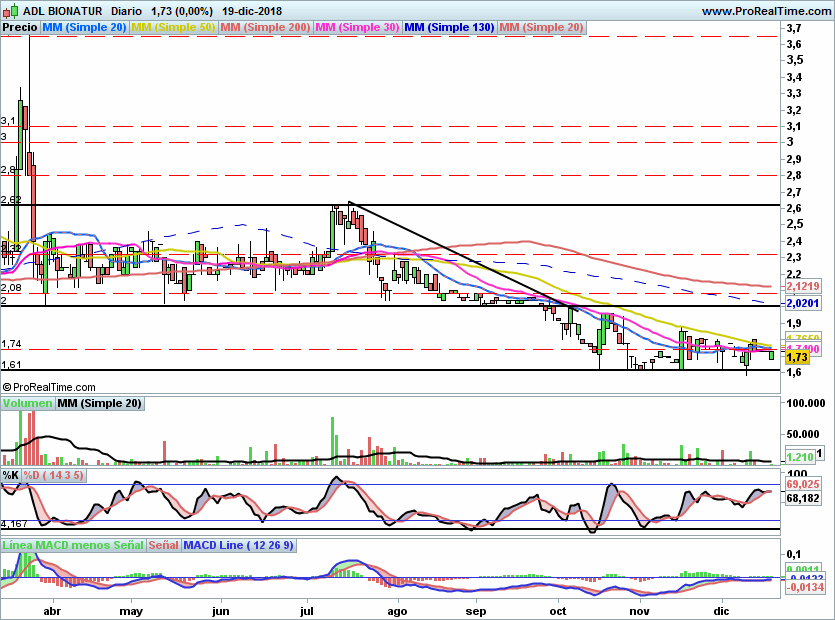Click the 2,1219 red price tag
The height and width of the screenshot is (620, 835).
coord(803,287)
